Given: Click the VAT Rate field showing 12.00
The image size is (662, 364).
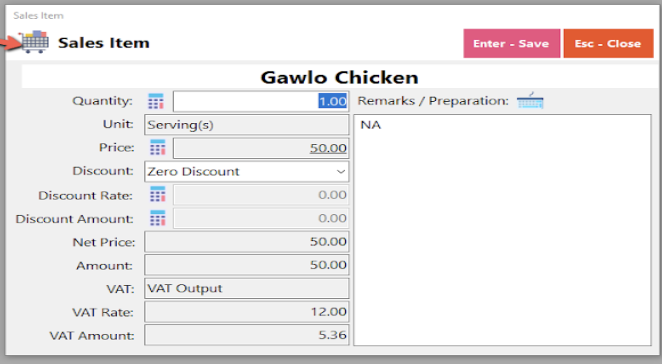Looking at the screenshot, I should (x=247, y=312).
